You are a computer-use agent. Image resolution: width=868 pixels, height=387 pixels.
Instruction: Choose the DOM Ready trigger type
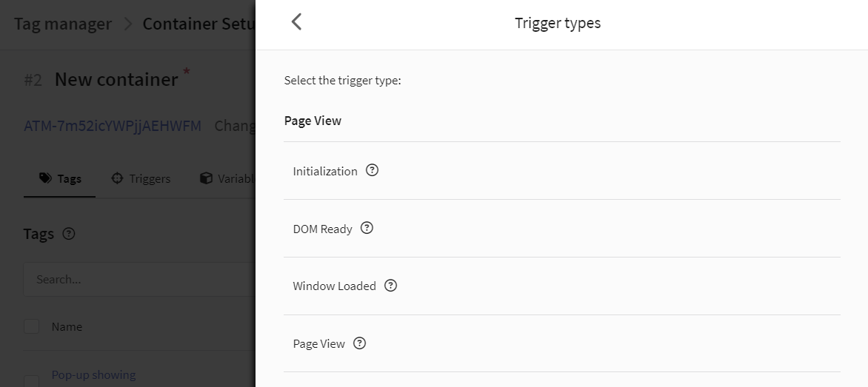click(562, 229)
